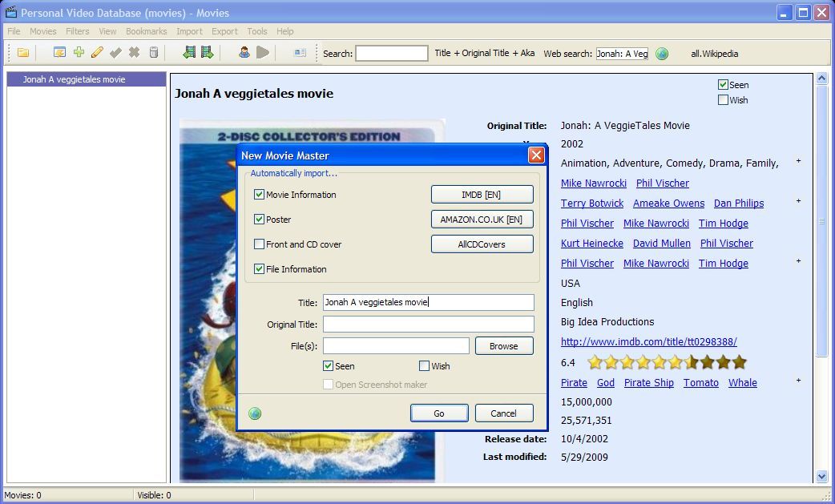Image resolution: width=835 pixels, height=504 pixels.
Task: Uncheck the Poster import checkbox
Action: (x=258, y=219)
